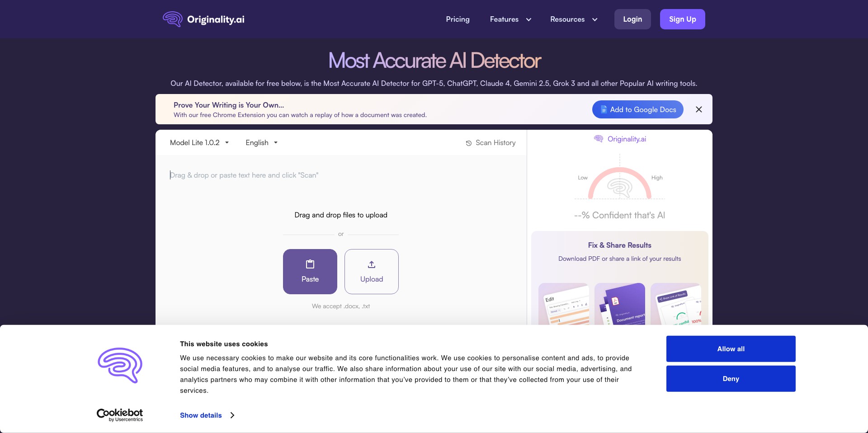Screen dimensions: 868x433
Task: Expand cookie details chevron arrow
Action: (x=232, y=415)
